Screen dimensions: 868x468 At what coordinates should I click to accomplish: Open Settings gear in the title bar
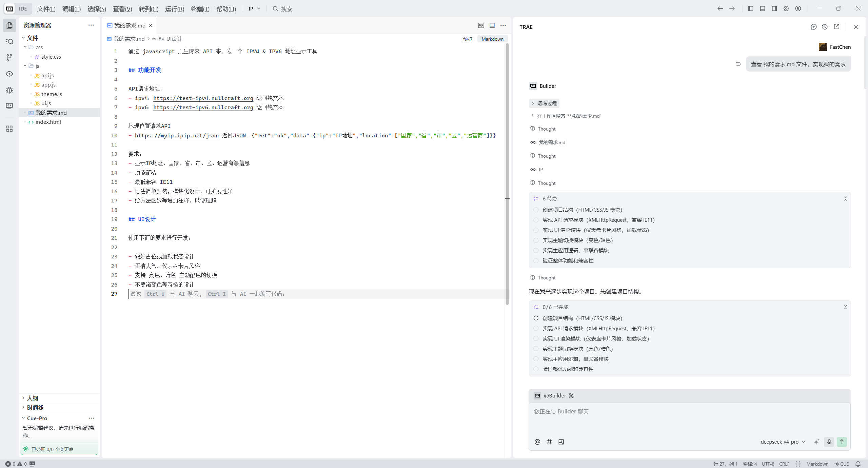coord(786,8)
